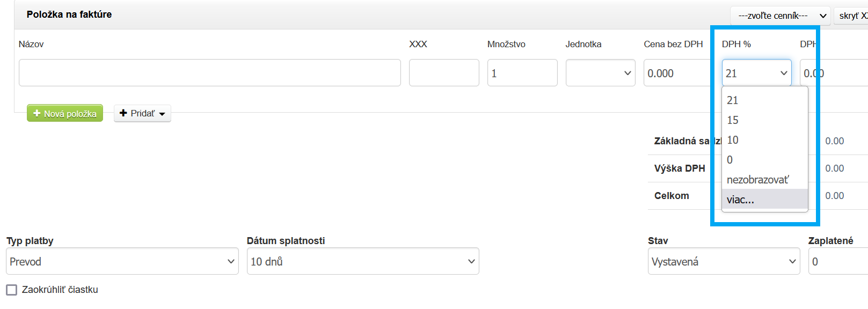Open the Dátum splatnosti dropdown
This screenshot has height=309, width=868.
pos(363,261)
